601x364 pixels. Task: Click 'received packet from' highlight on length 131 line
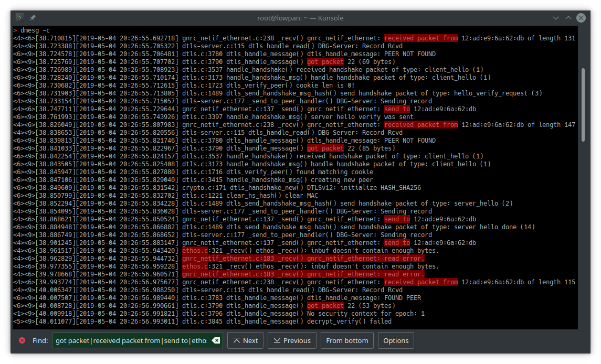[x=421, y=38]
